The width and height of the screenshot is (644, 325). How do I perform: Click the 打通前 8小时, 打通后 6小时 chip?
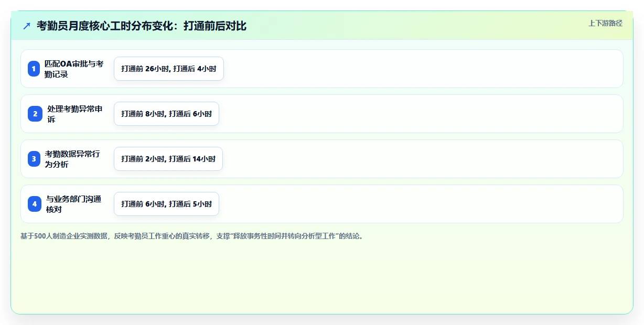tap(166, 114)
